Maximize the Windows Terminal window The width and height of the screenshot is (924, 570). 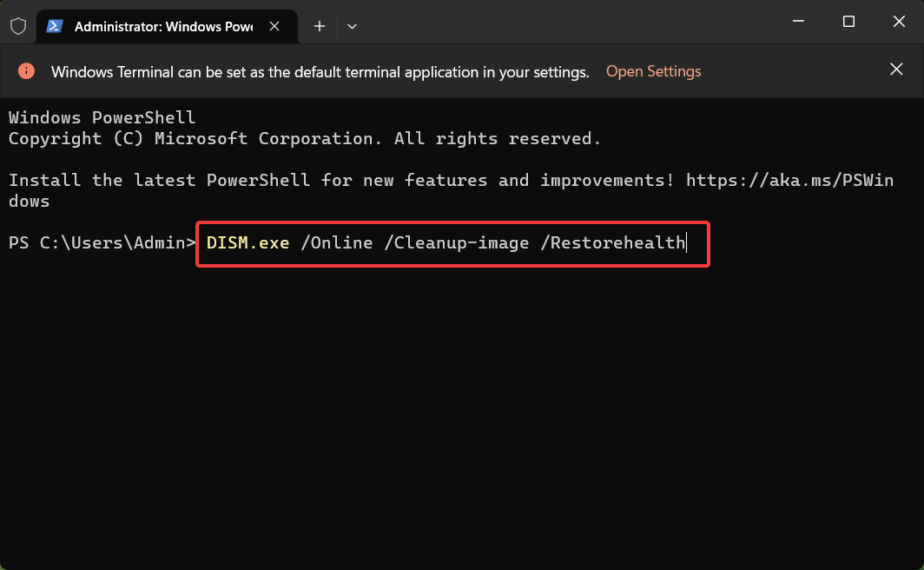click(x=848, y=21)
